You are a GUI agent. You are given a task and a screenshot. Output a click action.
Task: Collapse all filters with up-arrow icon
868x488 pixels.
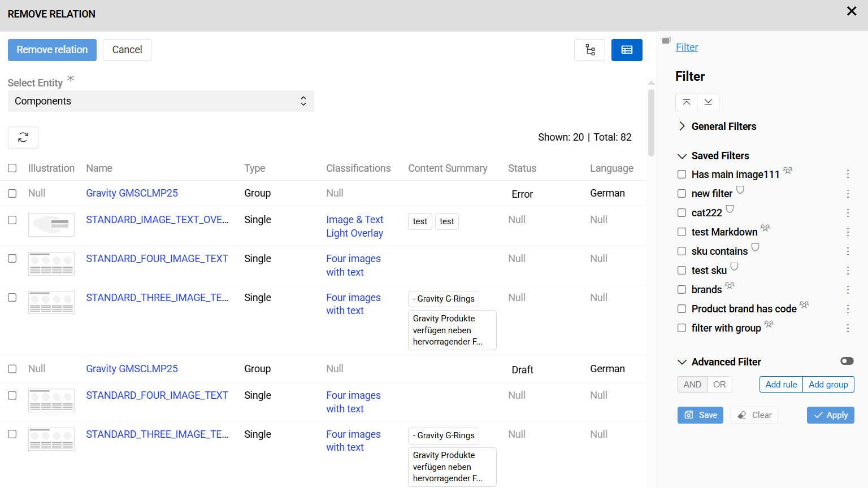tap(686, 102)
